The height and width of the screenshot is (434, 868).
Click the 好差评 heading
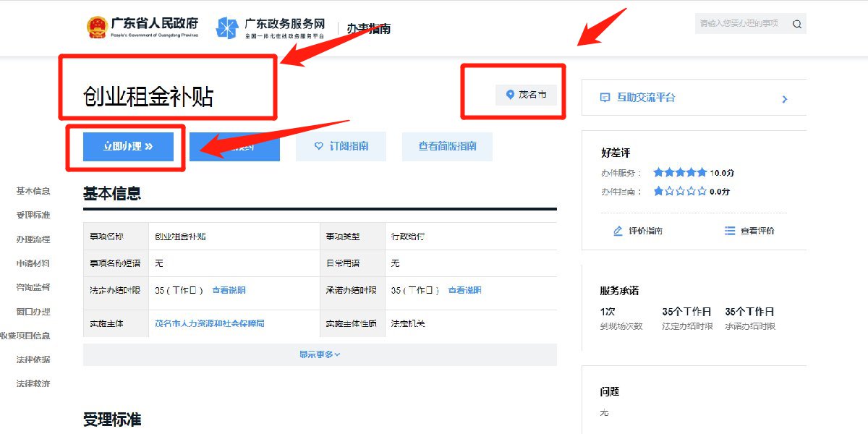[x=616, y=153]
